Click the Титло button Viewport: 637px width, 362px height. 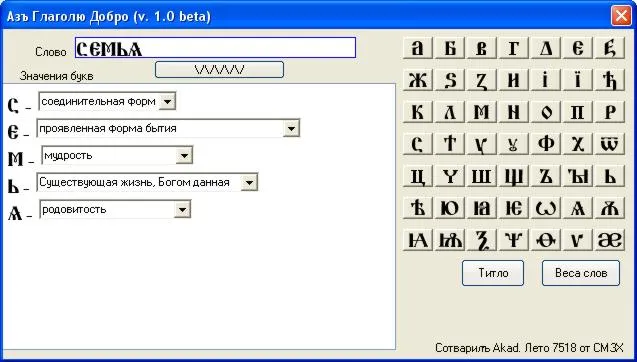[x=493, y=273]
